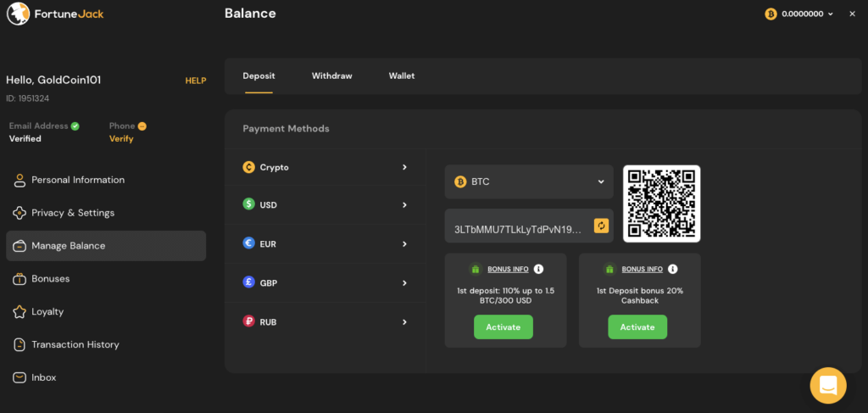The height and width of the screenshot is (413, 868).
Task: Select Manage Balance in sidebar
Action: pyautogui.click(x=106, y=246)
